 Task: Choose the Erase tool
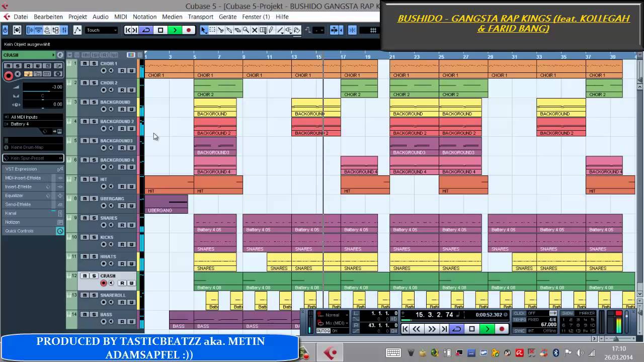pos(238,30)
